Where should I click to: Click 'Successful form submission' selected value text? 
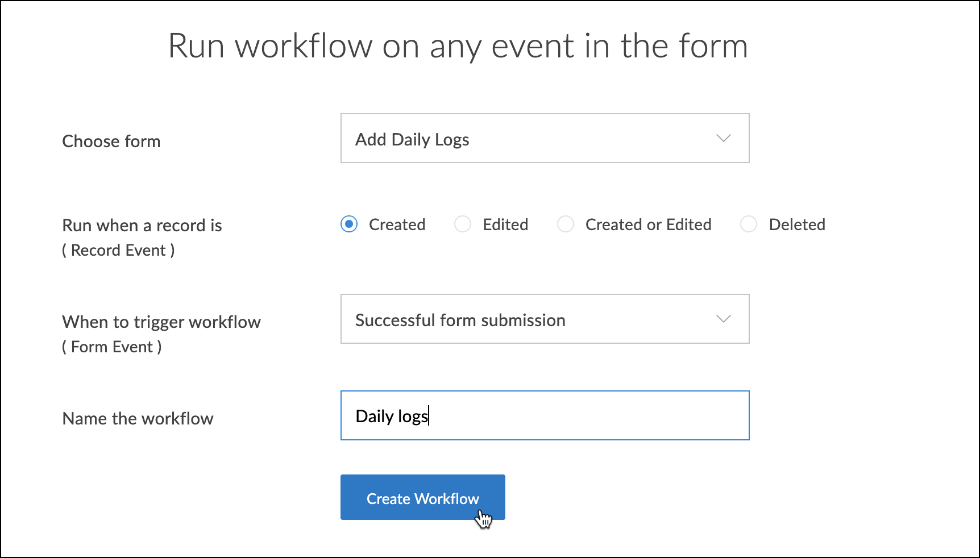click(460, 320)
